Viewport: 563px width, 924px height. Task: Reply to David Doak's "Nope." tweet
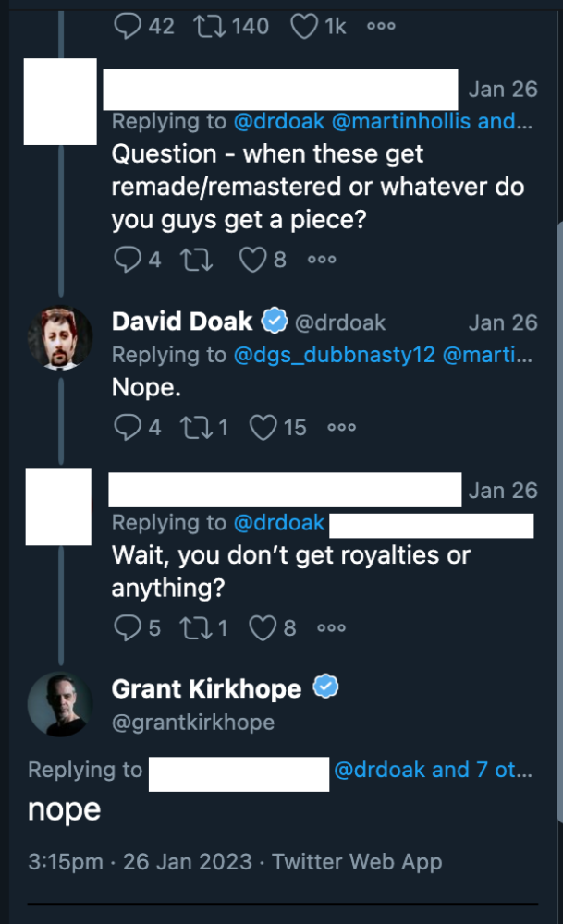[126, 427]
